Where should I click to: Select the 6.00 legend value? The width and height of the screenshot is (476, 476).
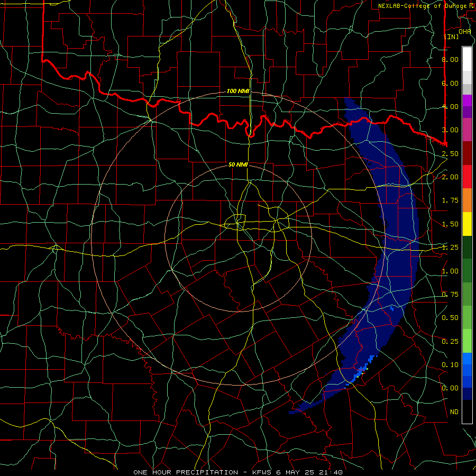click(x=450, y=83)
